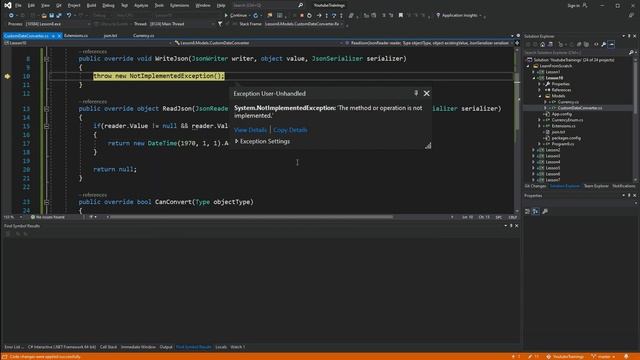The width and height of the screenshot is (640, 360).
Task: Open the Application Insights dropdown
Action: (459, 16)
